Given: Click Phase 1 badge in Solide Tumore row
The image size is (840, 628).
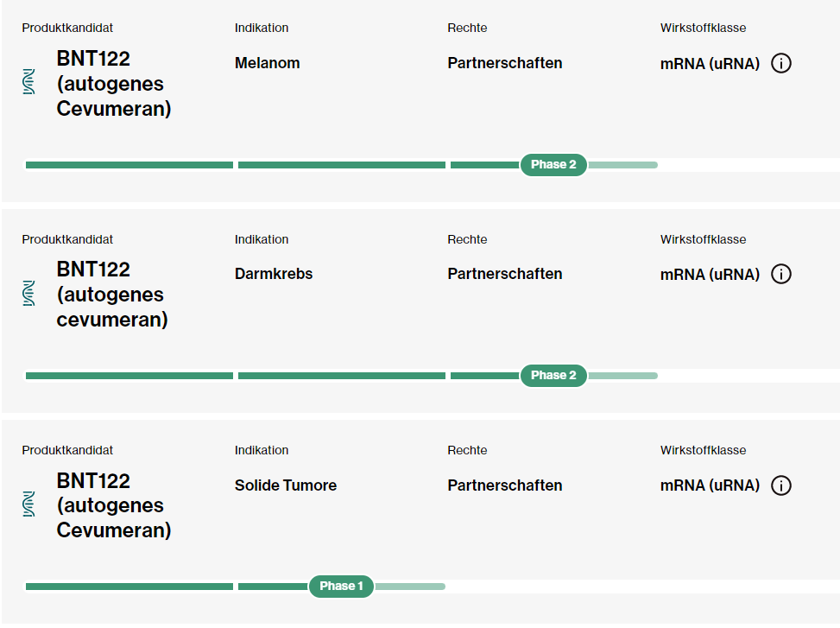Looking at the screenshot, I should [x=341, y=587].
